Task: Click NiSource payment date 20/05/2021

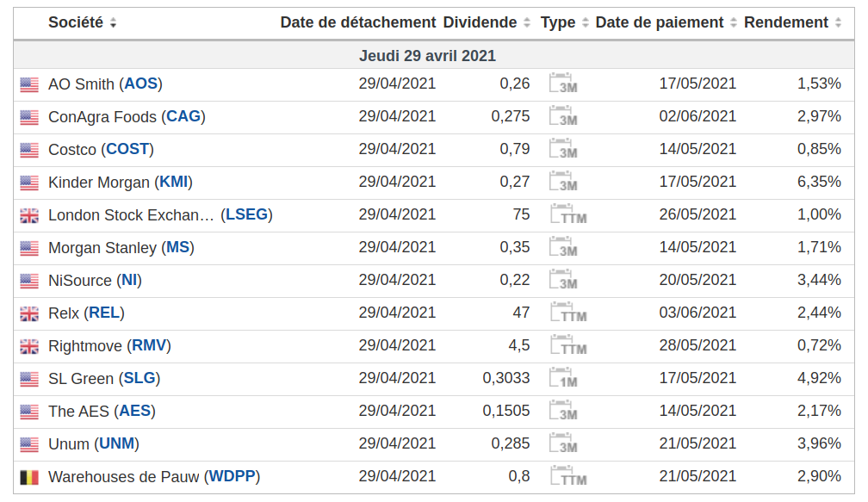Action: (697, 280)
